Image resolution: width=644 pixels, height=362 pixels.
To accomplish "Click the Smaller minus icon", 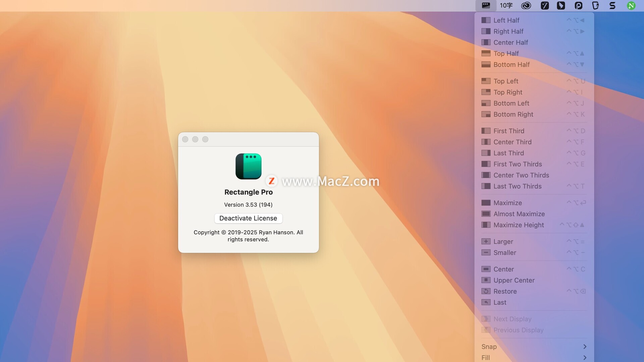I will tap(486, 252).
